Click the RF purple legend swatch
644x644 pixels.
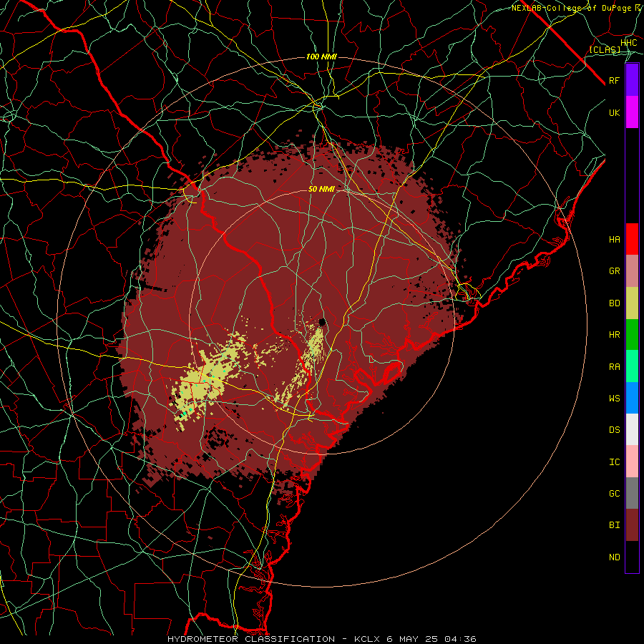click(x=632, y=80)
